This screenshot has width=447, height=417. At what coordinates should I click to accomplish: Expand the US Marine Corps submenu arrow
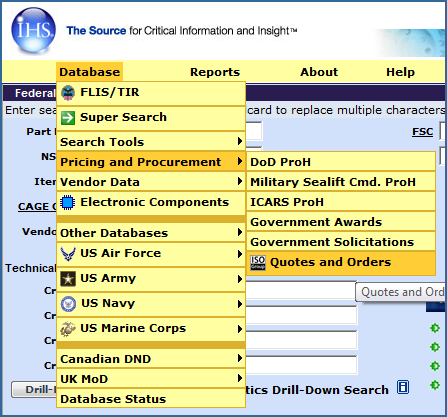coord(240,329)
